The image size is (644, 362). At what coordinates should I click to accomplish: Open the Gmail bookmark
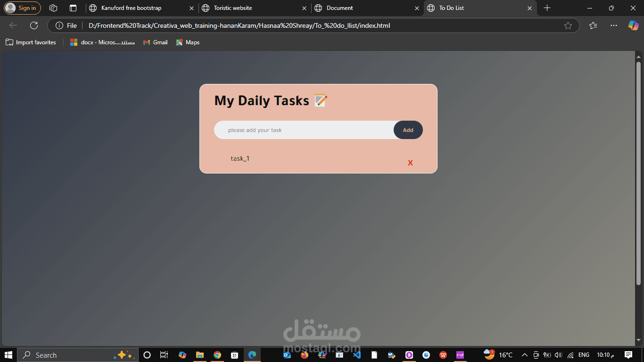(156, 42)
